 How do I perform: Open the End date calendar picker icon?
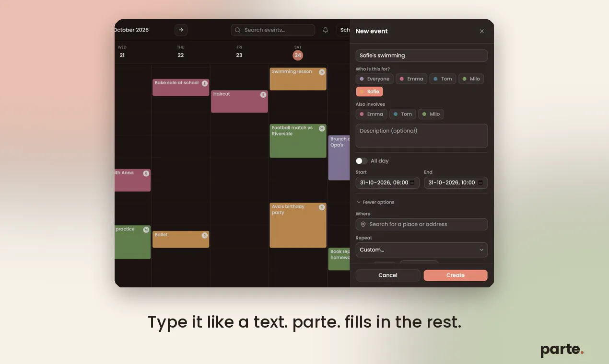480,182
